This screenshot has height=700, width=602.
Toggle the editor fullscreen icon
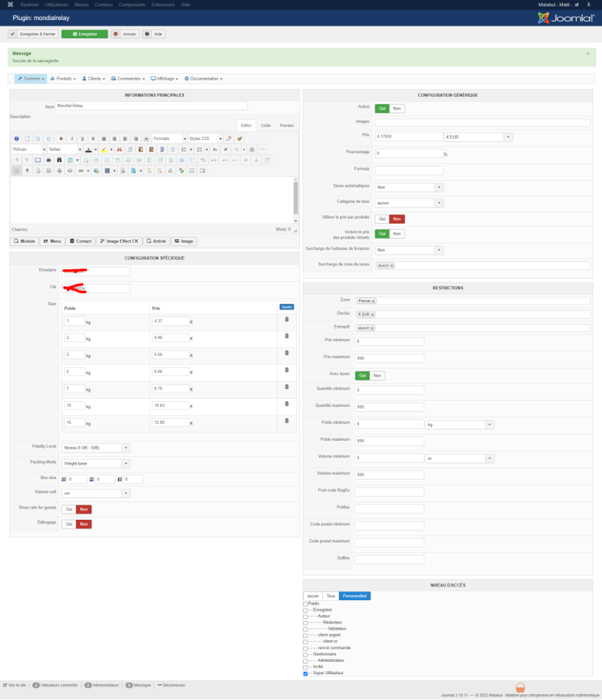pos(38,160)
